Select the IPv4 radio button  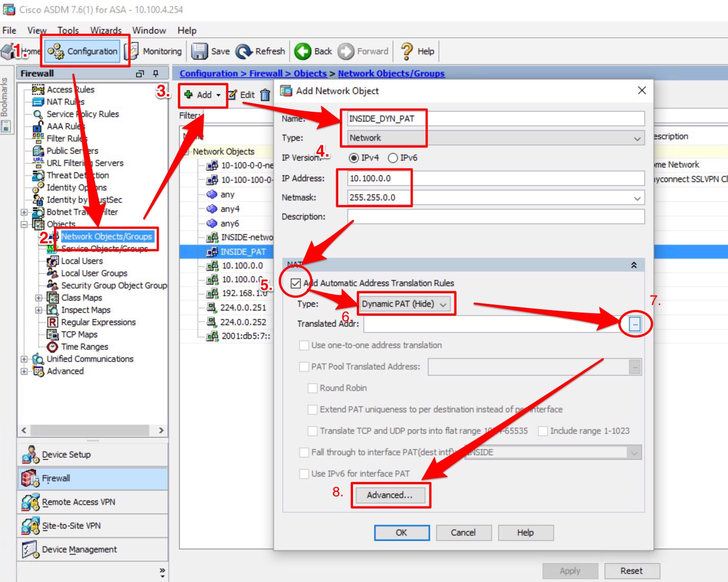point(354,158)
